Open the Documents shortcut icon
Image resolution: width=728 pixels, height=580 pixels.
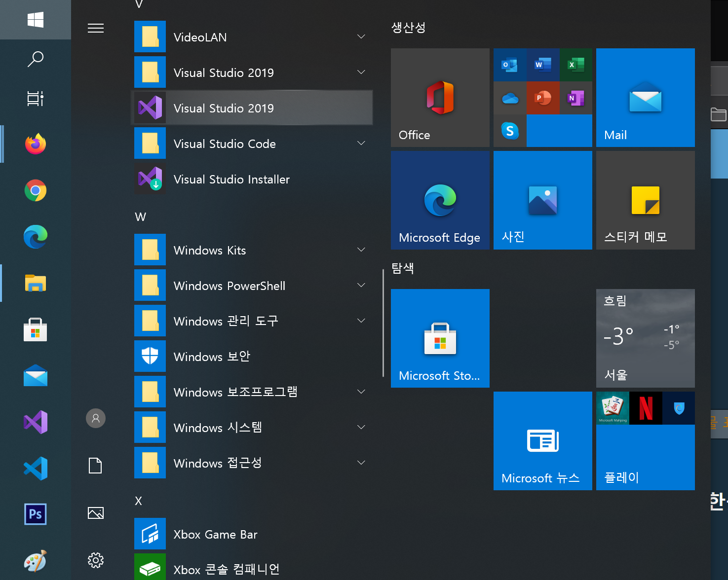[95, 465]
